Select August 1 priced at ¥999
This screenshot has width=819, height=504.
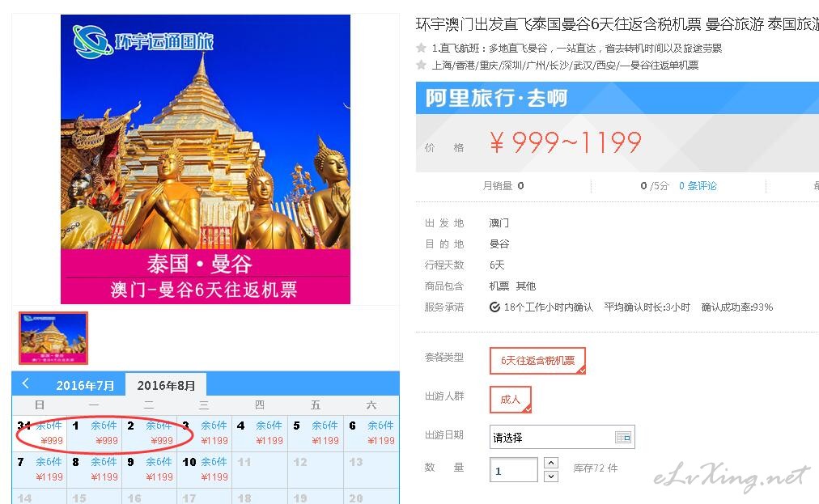tap(95, 433)
